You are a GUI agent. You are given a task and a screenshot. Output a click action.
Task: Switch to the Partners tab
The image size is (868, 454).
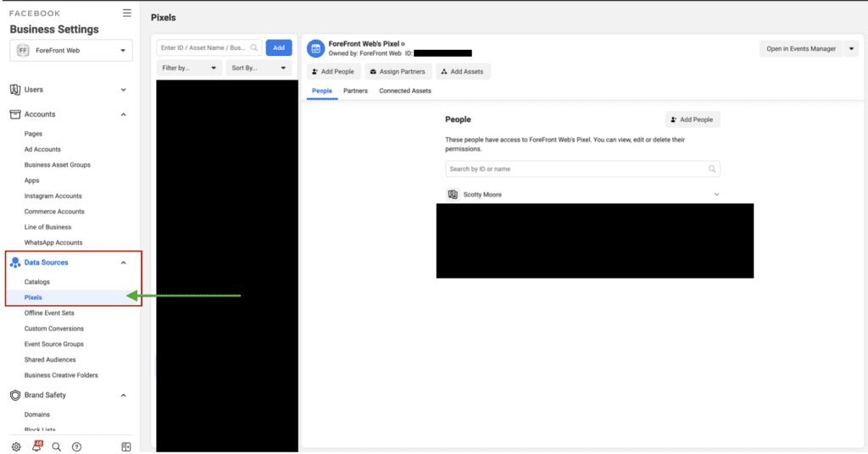tap(355, 91)
